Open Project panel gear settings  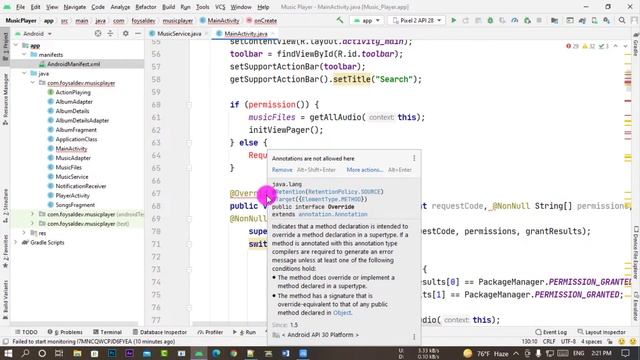pyautogui.click(x=126, y=33)
